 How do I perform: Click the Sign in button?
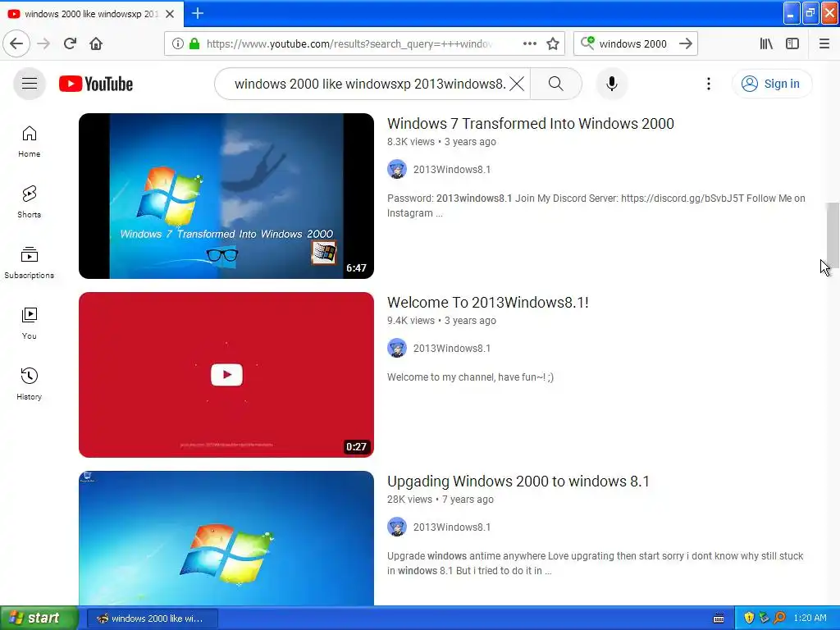pos(772,84)
